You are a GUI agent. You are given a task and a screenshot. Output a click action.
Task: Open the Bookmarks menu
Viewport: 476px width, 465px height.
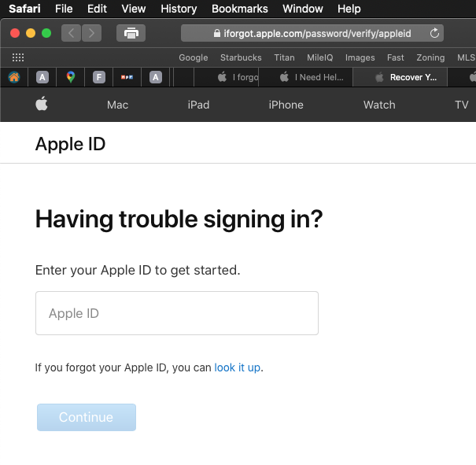coord(240,9)
